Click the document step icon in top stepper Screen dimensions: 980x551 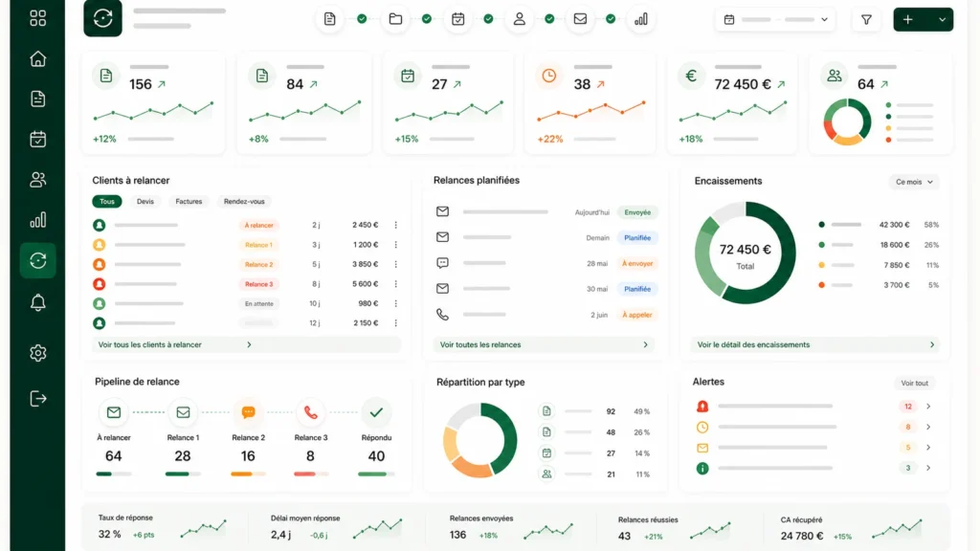tap(329, 19)
